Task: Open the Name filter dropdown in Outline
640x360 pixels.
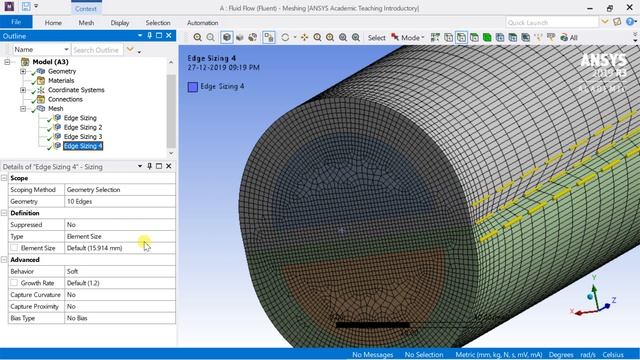Action: point(66,49)
